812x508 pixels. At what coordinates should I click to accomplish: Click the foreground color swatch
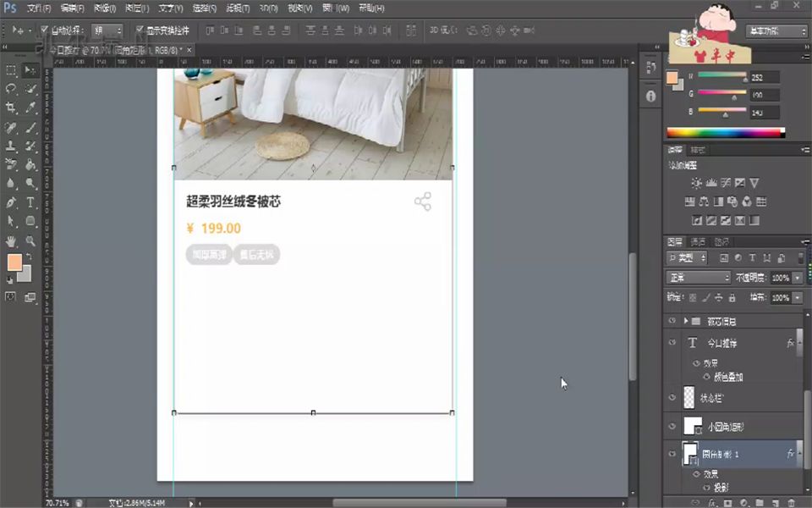[x=14, y=263]
